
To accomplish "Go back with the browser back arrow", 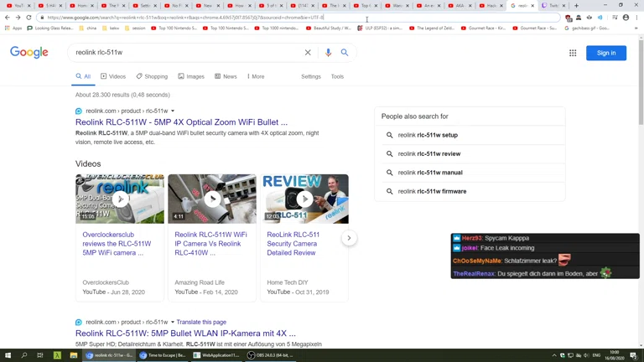I will (7, 18).
